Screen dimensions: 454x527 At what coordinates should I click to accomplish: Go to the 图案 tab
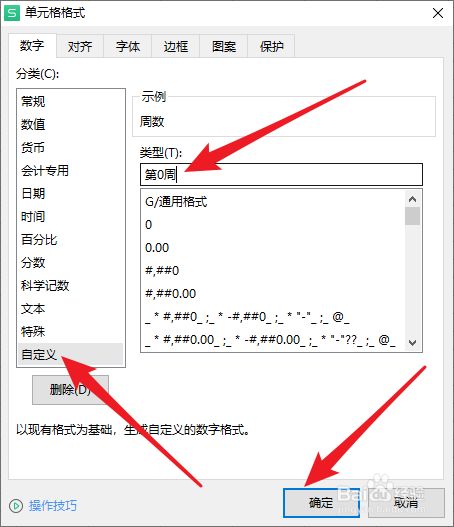coord(223,46)
